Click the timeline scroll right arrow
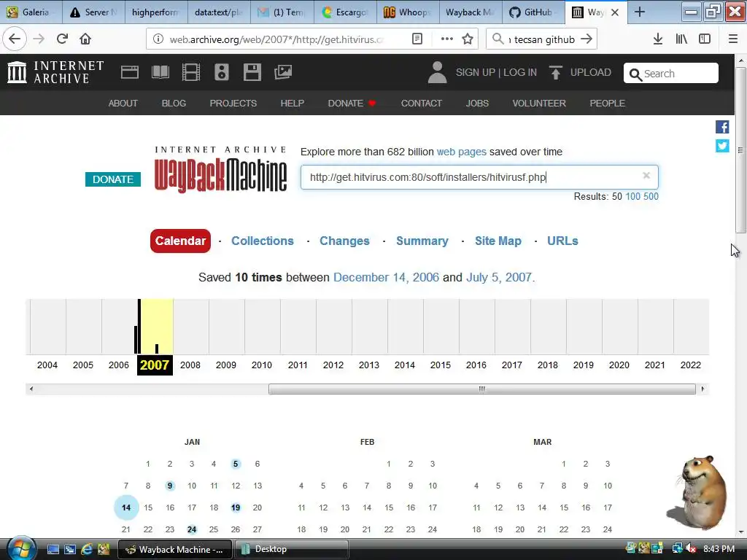The height and width of the screenshot is (560, 747). click(703, 389)
